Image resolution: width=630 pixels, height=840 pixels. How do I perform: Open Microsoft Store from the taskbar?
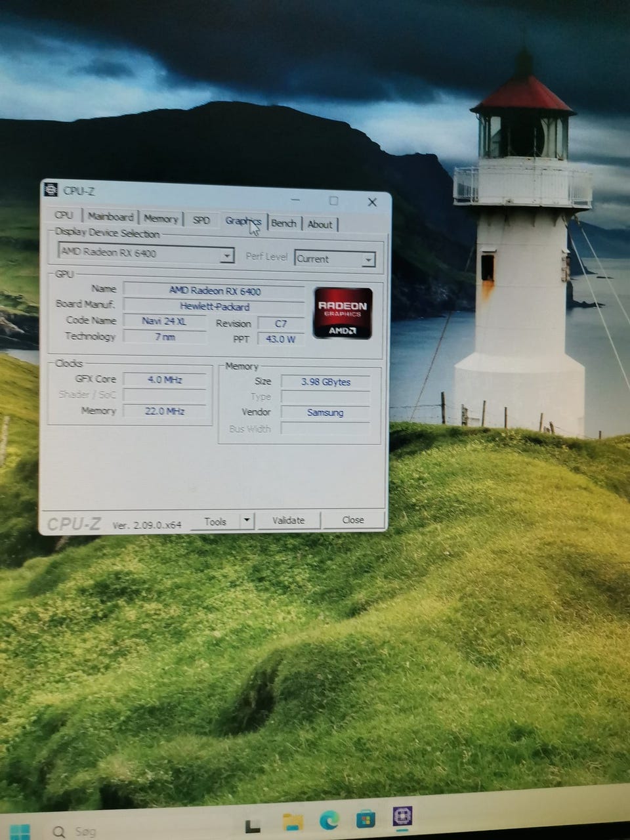(x=366, y=818)
